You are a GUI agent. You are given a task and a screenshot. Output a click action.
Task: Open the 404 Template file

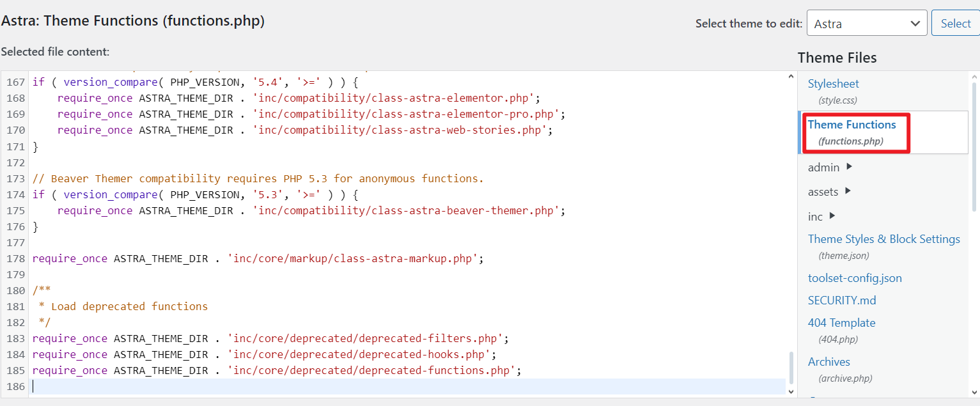[x=841, y=322]
